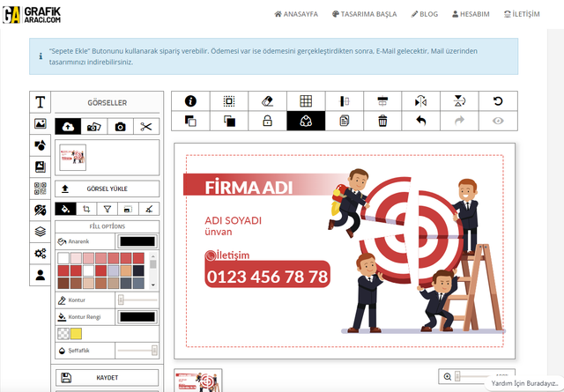Click the KAYDET save button

point(107,378)
